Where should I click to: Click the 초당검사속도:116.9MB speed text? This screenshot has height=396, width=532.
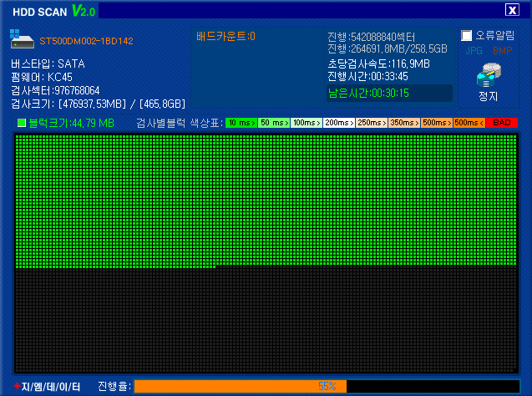[378, 63]
